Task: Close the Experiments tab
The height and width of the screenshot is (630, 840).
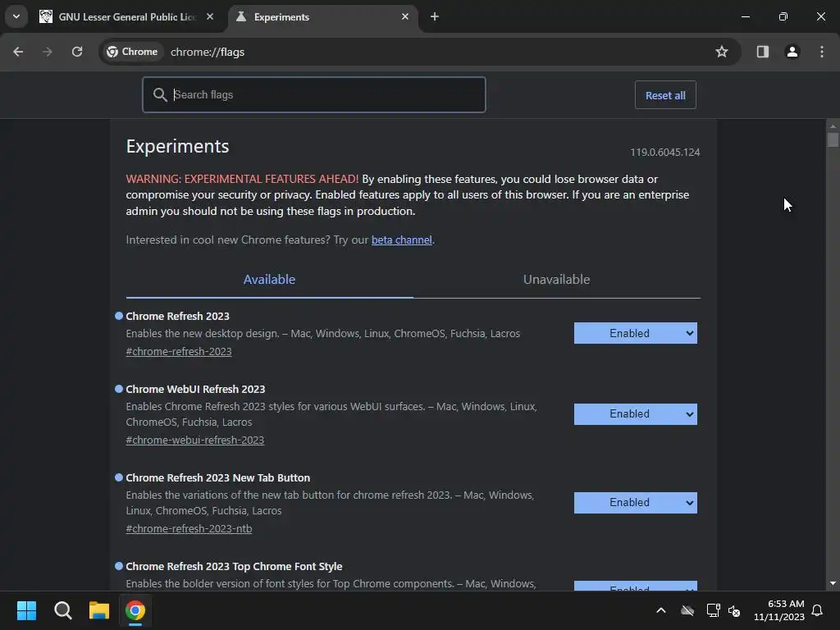Action: point(405,16)
